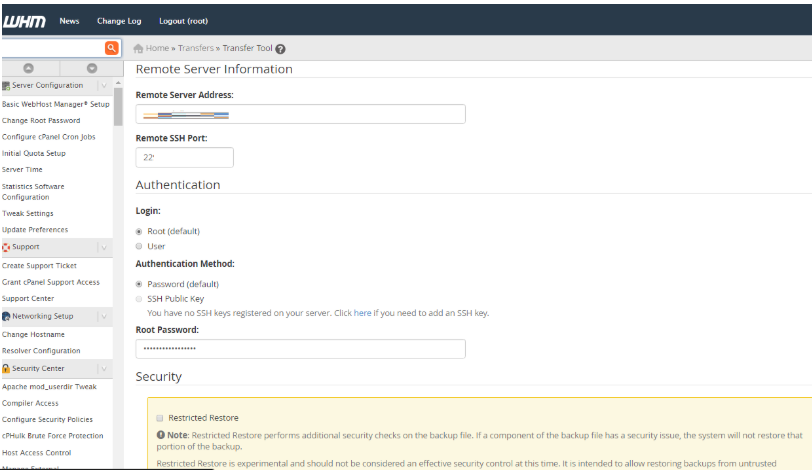Click the Security Center padlock icon
Image resolution: width=812 pixels, height=470 pixels.
tap(6, 368)
